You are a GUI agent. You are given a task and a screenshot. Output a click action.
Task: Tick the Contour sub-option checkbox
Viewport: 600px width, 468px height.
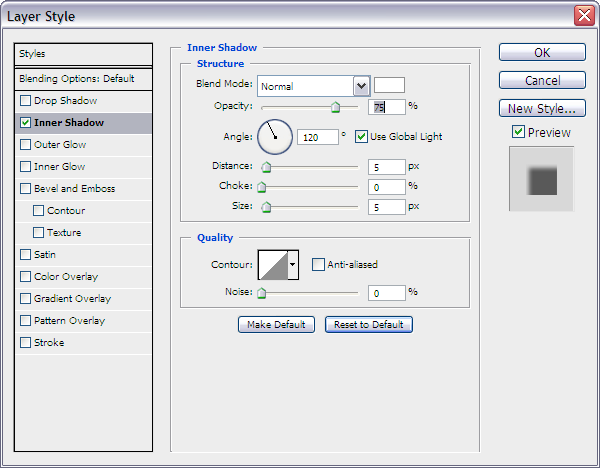coord(38,210)
